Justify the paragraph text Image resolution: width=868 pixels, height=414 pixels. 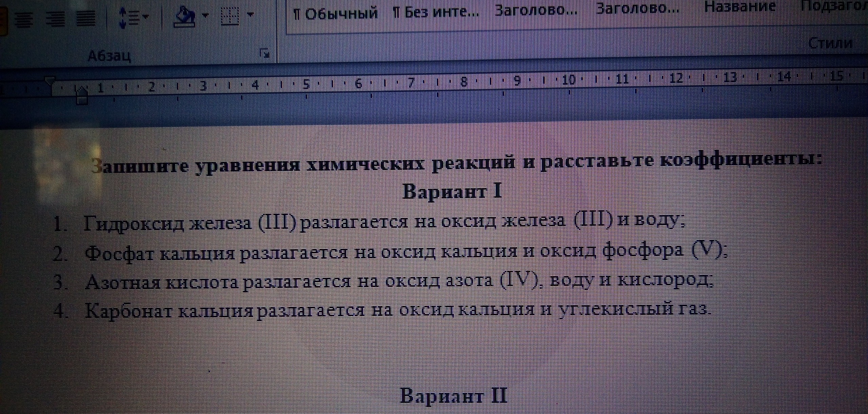tap(85, 19)
